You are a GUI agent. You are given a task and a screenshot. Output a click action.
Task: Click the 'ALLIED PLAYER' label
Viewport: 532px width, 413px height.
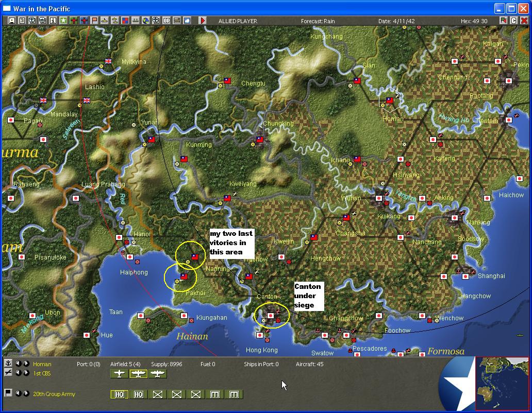click(x=238, y=21)
